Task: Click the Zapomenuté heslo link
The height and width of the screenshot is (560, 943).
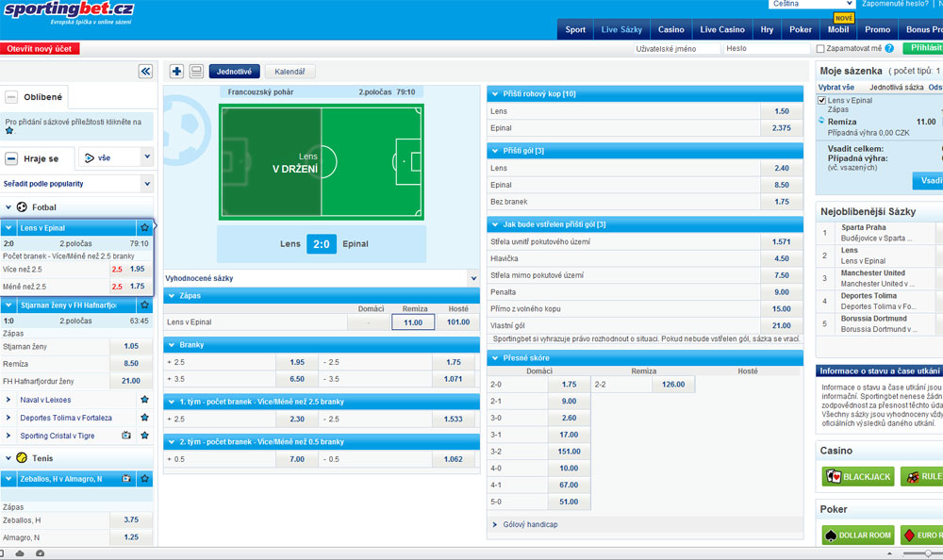Action: click(895, 4)
